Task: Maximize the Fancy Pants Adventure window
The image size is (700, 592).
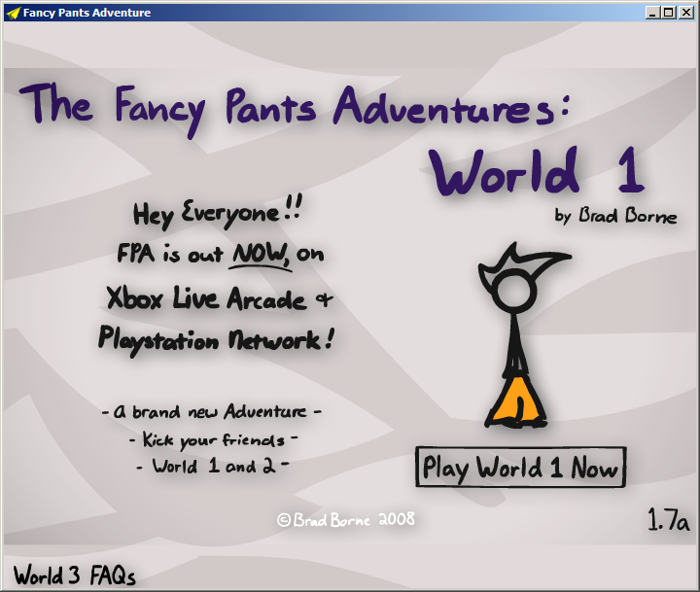Action: pyautogui.click(x=668, y=13)
